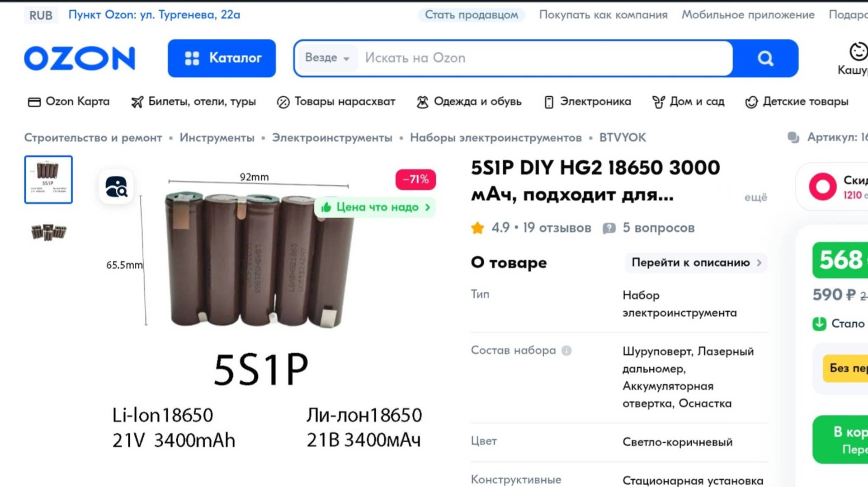Open the Везде search scope dropdown
868x487 pixels.
(326, 58)
